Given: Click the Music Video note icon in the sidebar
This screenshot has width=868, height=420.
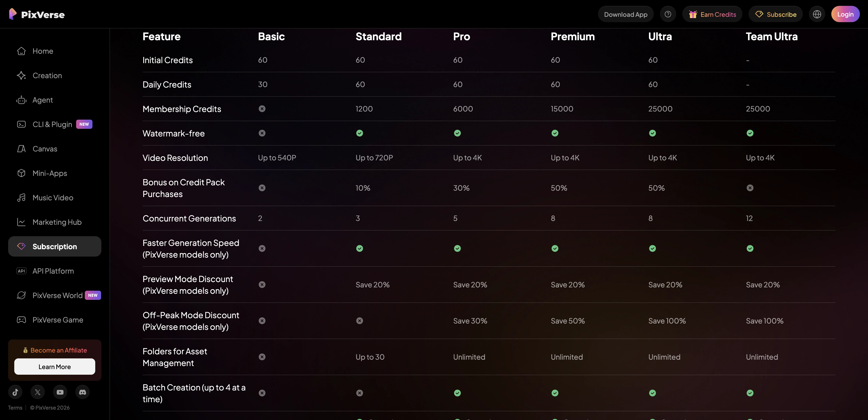Looking at the screenshot, I should click(21, 198).
